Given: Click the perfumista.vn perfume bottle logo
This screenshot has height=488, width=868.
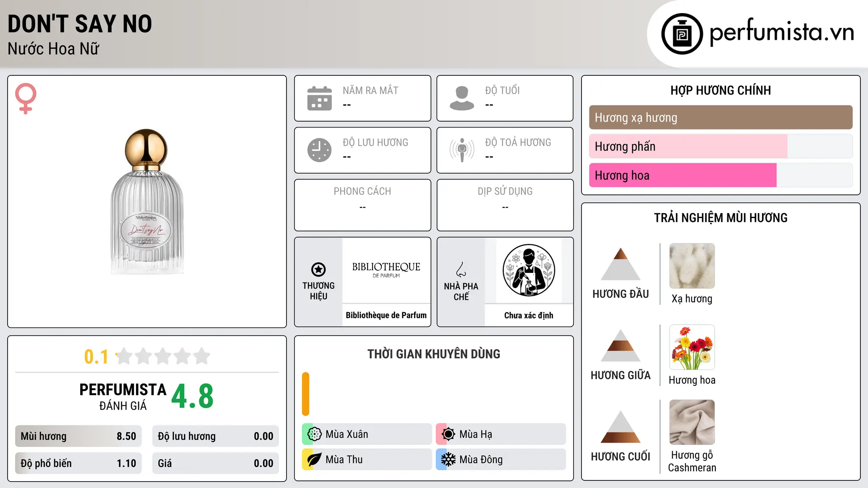Looking at the screenshot, I should tap(682, 34).
